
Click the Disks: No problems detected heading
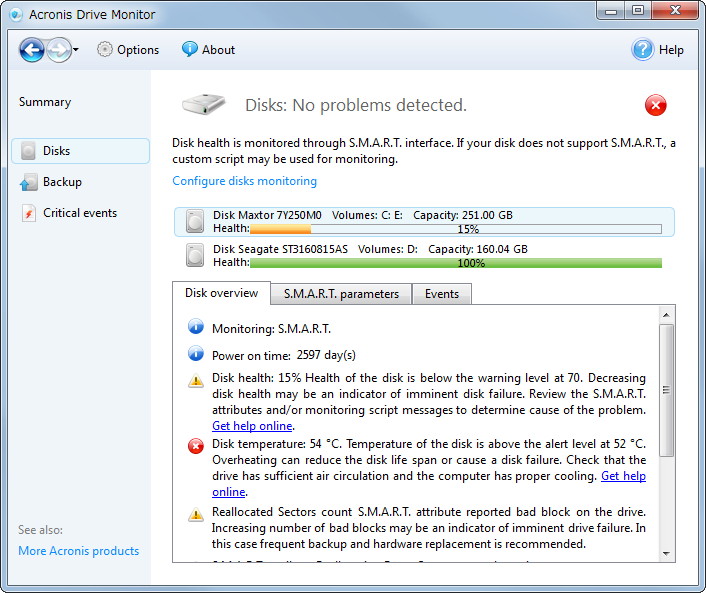pyautogui.click(x=356, y=105)
